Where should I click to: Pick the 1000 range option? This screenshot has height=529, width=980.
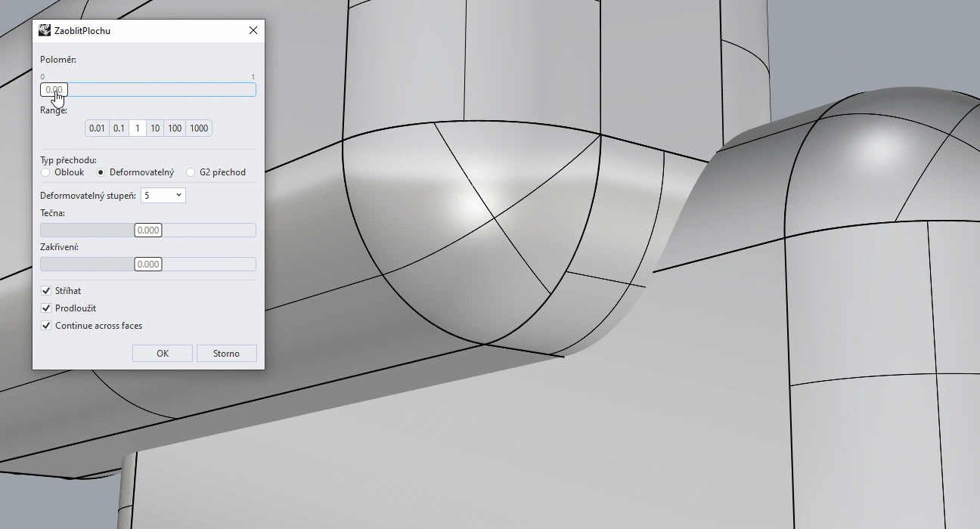pyautogui.click(x=199, y=128)
